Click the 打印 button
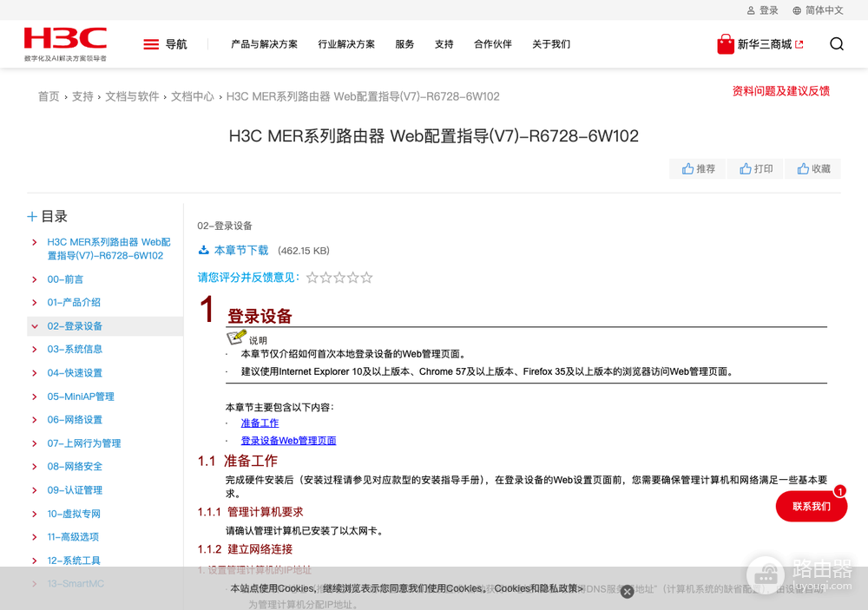 [756, 169]
